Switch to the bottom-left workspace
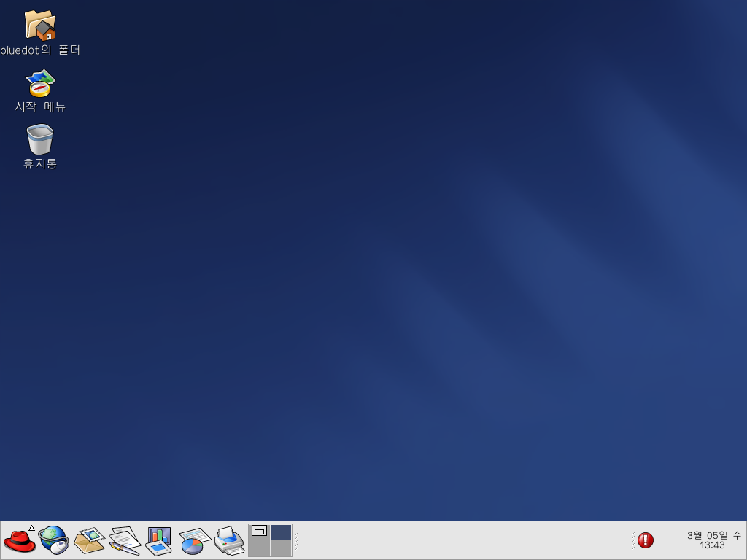 [x=260, y=548]
